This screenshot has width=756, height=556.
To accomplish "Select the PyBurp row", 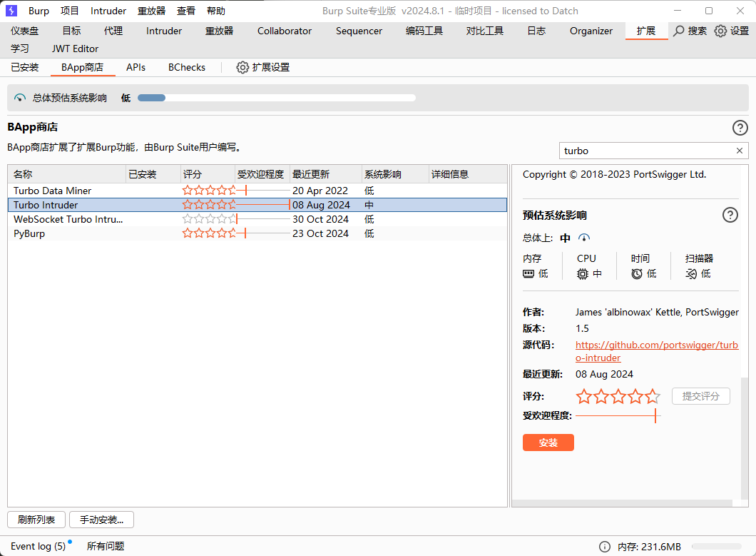I will [x=257, y=233].
